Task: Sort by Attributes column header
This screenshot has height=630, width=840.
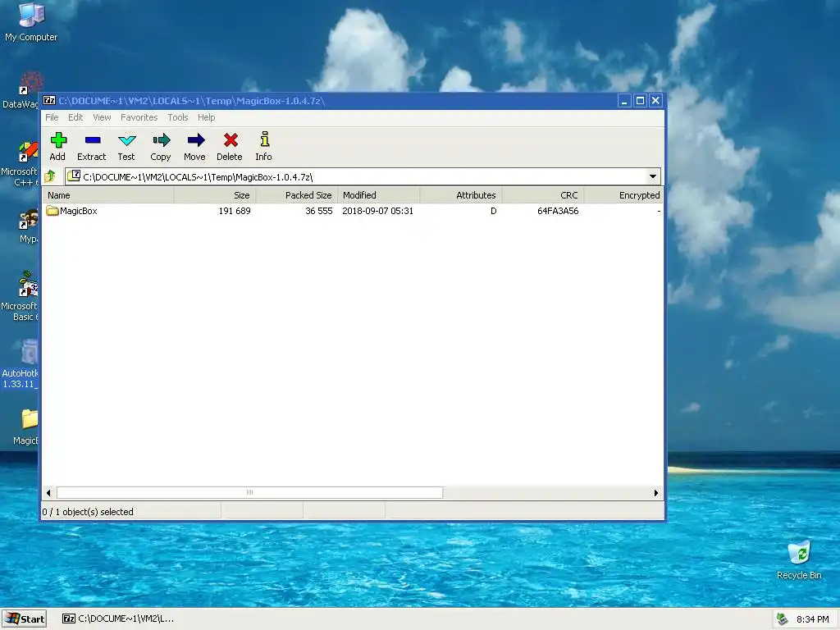Action: click(461, 195)
